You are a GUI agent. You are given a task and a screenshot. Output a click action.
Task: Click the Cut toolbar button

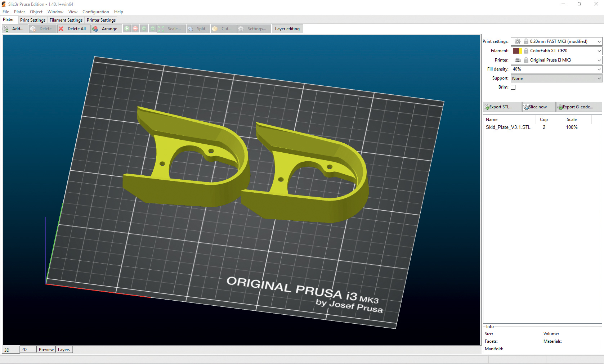[223, 29]
